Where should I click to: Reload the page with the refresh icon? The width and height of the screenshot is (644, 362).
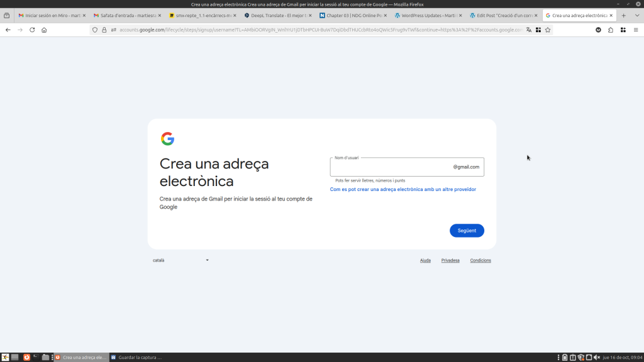click(x=32, y=30)
